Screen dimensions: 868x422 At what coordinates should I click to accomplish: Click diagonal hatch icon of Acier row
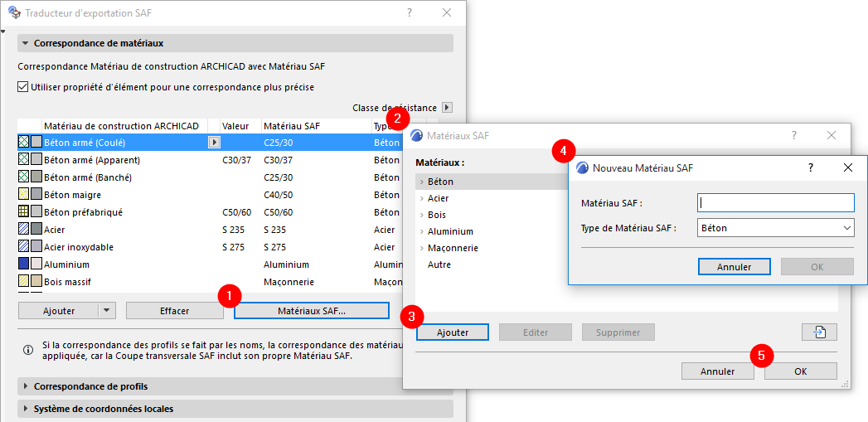pos(24,230)
